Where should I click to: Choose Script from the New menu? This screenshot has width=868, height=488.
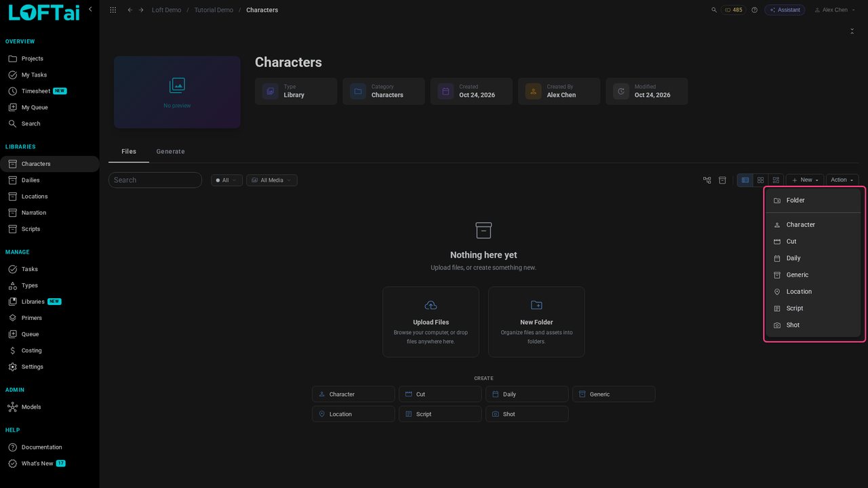[x=813, y=308]
